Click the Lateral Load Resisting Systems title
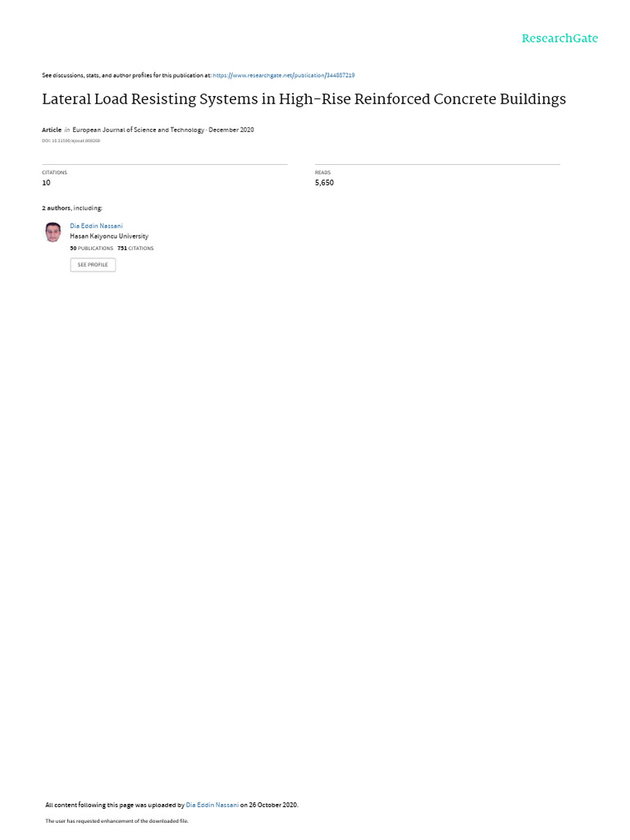The width and height of the screenshot is (630, 840). pyautogui.click(x=304, y=99)
